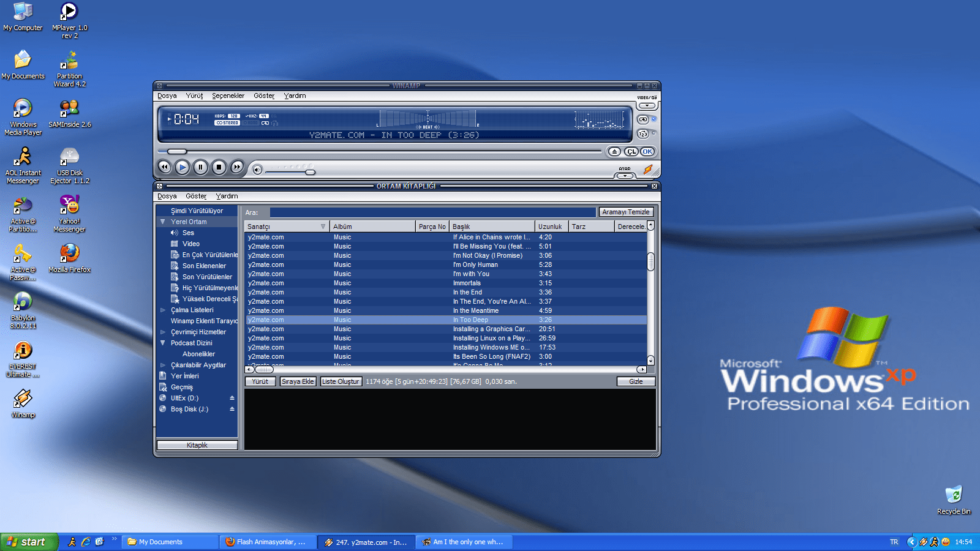Sort tracks by the Uzunluk column header
Image resolution: width=980 pixels, height=551 pixels.
click(551, 227)
